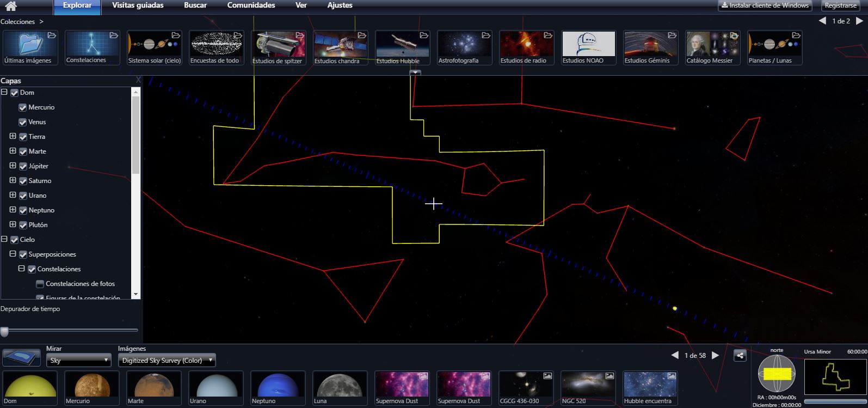Switch to the Ajustes menu tab
Viewport: 868px width, 408px height.
tap(340, 5)
